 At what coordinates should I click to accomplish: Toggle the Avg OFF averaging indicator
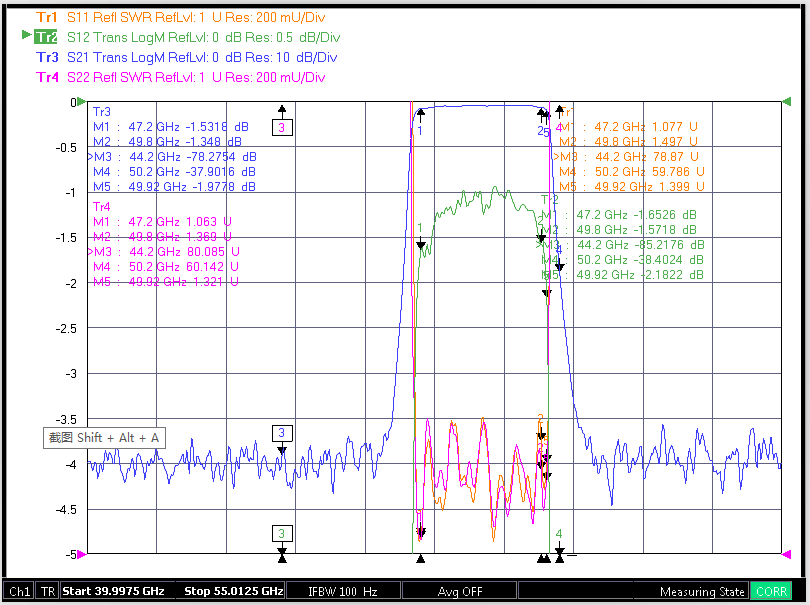pyautogui.click(x=460, y=592)
